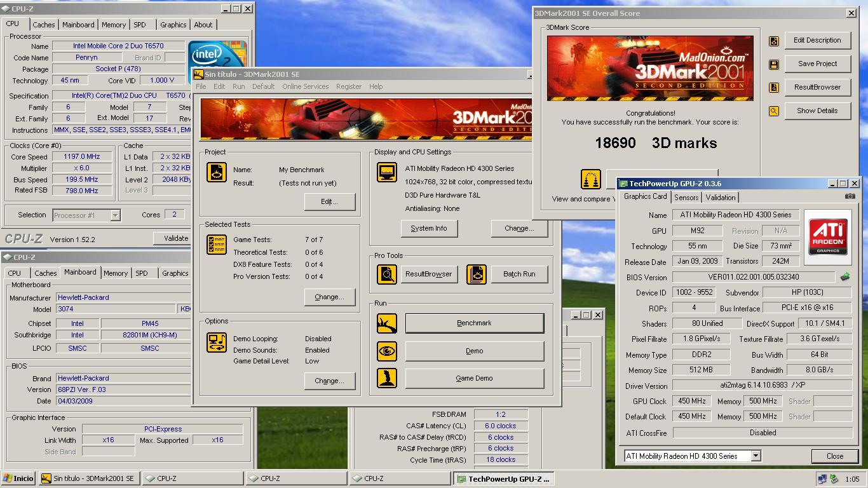Switch to the SPD tab in lower CPU-Z window
This screenshot has width=868, height=488.
142,273
